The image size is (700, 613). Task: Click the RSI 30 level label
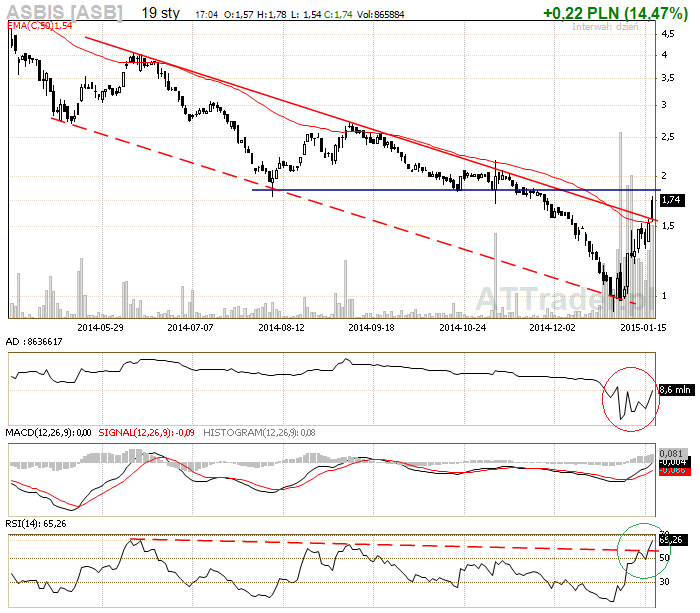[x=664, y=581]
